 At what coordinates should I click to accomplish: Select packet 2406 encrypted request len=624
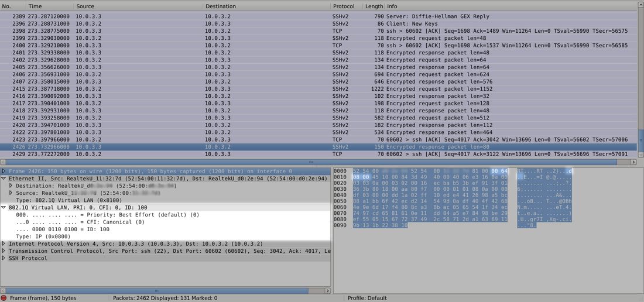click(318, 74)
